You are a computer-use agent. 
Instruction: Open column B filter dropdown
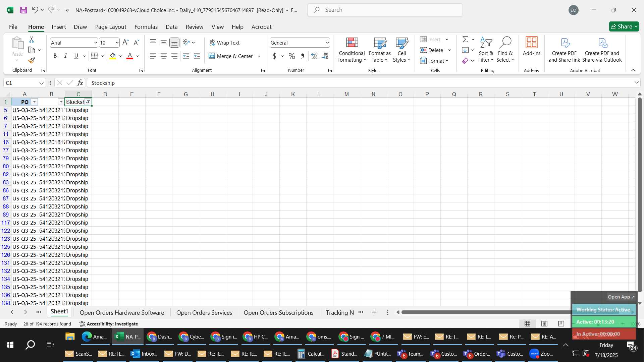click(x=61, y=102)
